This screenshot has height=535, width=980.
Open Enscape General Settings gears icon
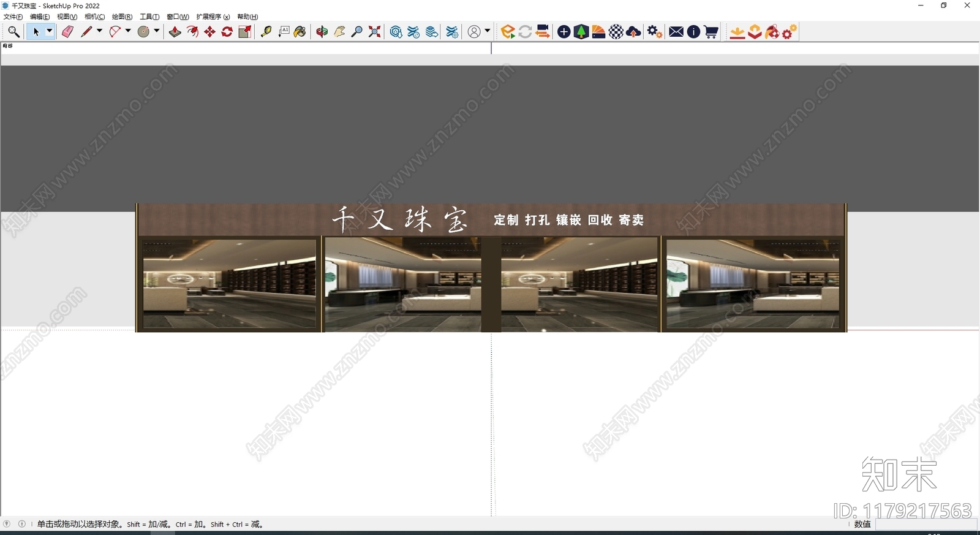pos(655,32)
